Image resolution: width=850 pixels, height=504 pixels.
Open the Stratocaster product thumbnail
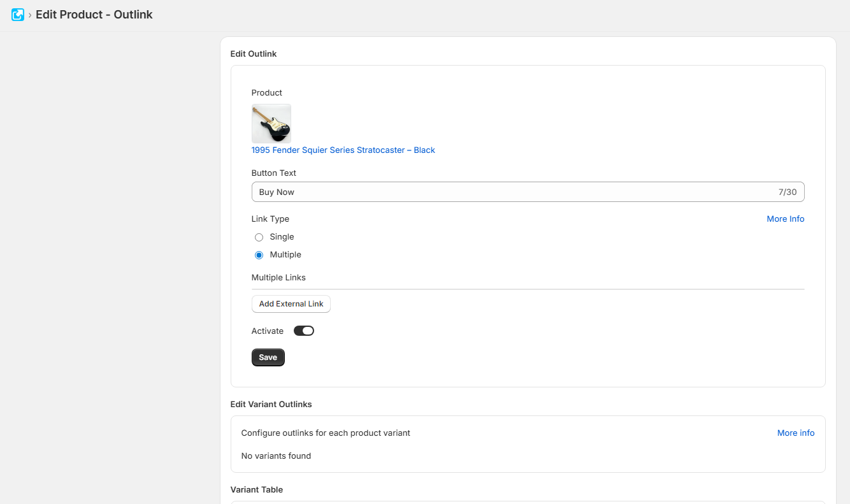[x=271, y=124]
